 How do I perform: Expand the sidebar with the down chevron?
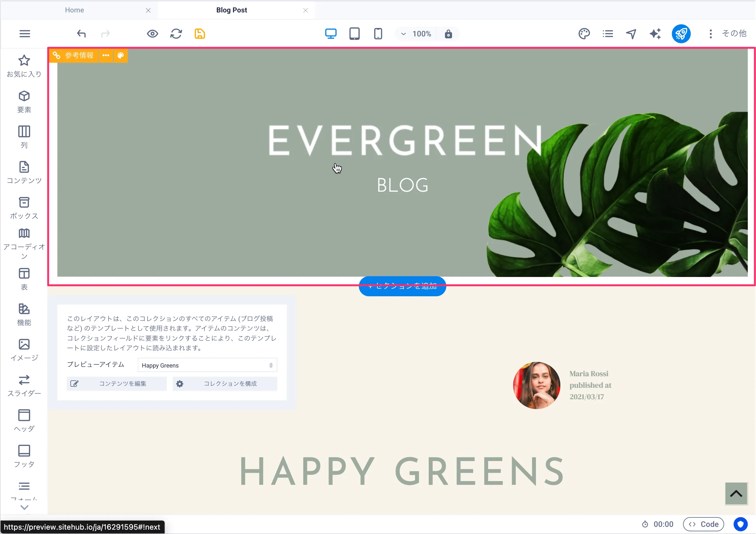coord(24,507)
